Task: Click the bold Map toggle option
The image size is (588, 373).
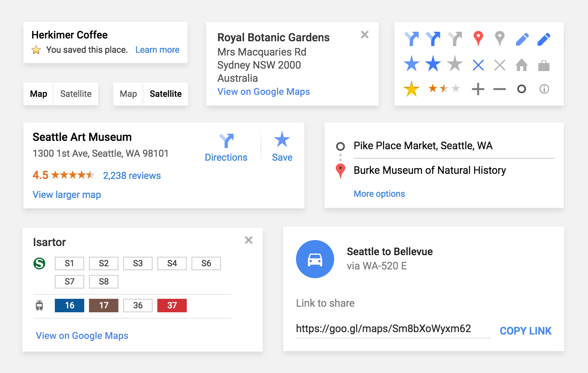Action: click(39, 94)
